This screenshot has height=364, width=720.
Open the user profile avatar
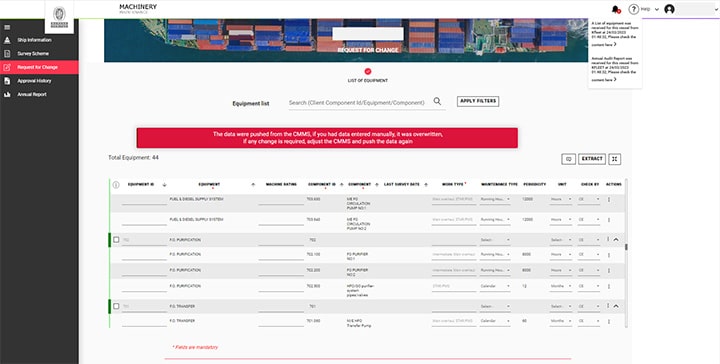click(669, 9)
